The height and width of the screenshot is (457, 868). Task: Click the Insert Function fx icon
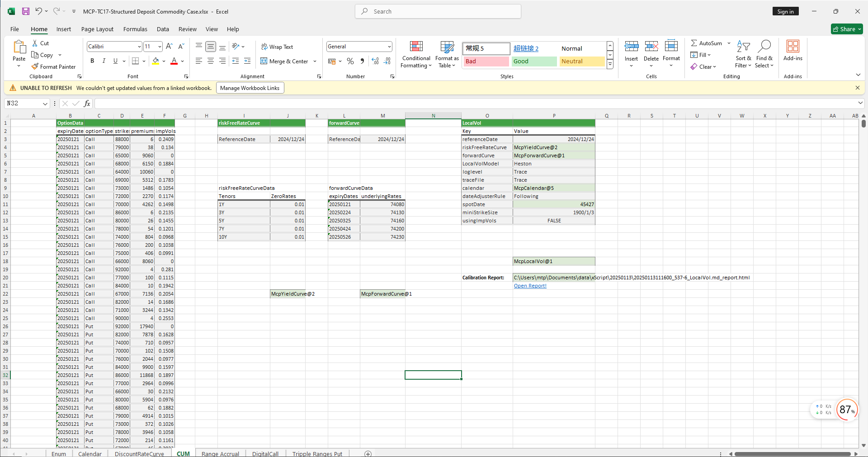point(87,104)
